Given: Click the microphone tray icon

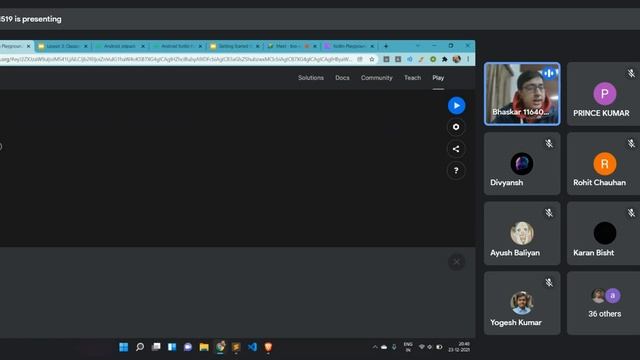Looking at the screenshot, I should click(x=394, y=347).
